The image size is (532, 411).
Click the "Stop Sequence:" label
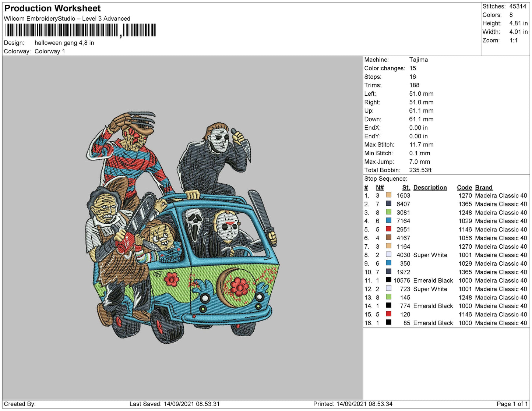386,178
